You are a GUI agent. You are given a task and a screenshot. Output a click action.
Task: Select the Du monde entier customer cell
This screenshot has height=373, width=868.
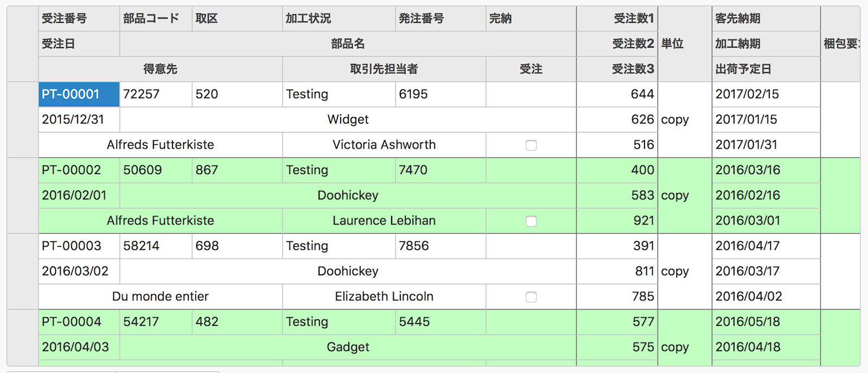[x=161, y=297]
